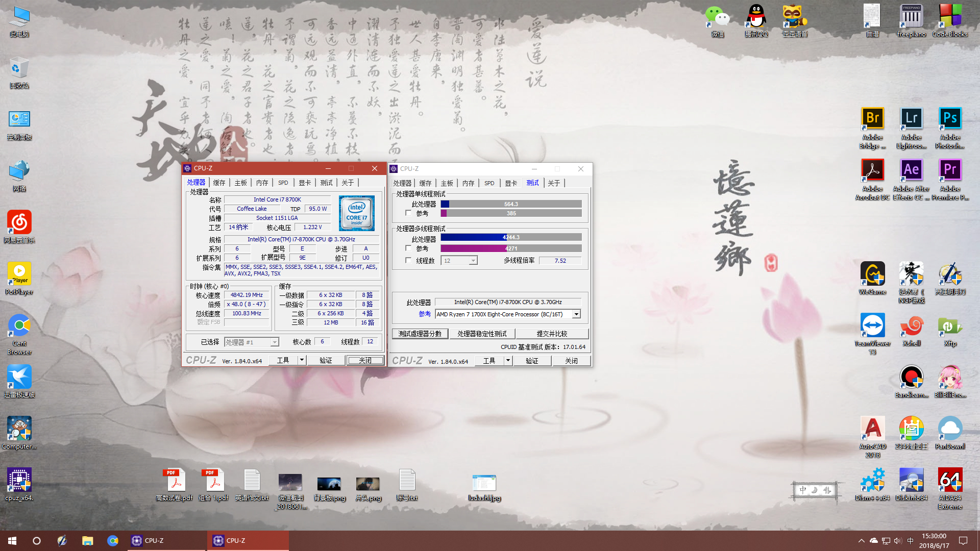The width and height of the screenshot is (980, 551).
Task: Click 关闭 button in right CPU-Z
Action: point(571,361)
